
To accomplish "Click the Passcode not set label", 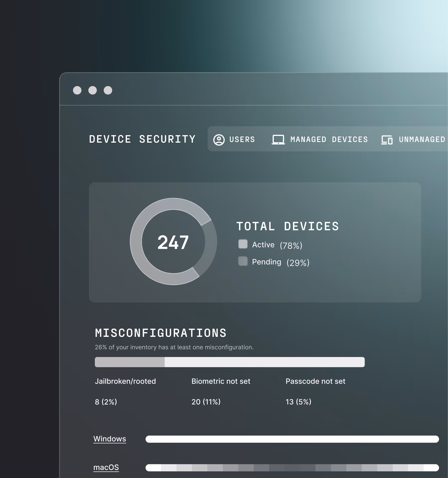I will coord(316,381).
